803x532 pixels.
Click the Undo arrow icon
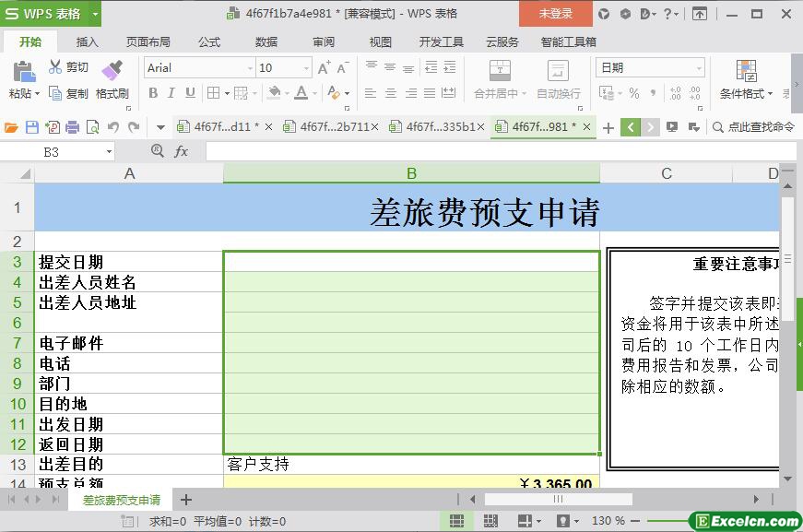(x=112, y=127)
